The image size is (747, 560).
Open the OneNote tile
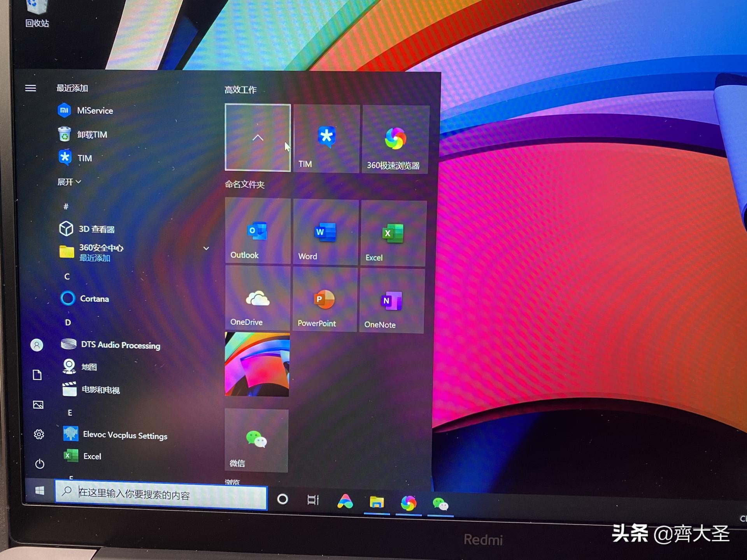391,301
